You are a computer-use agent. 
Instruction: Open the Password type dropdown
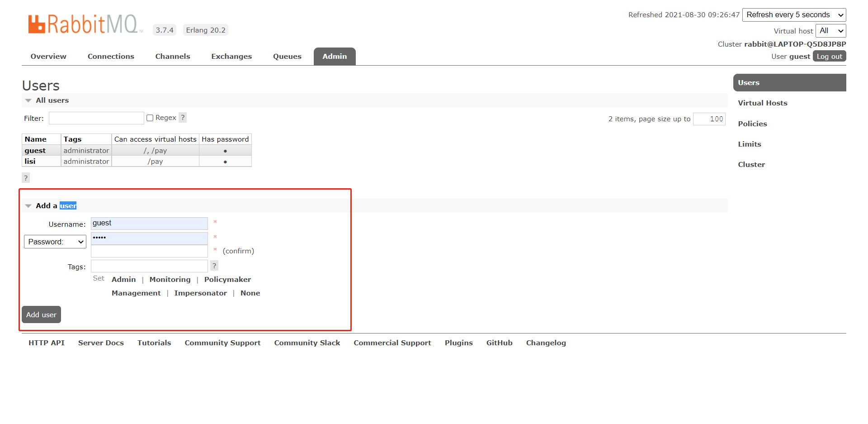click(x=55, y=242)
